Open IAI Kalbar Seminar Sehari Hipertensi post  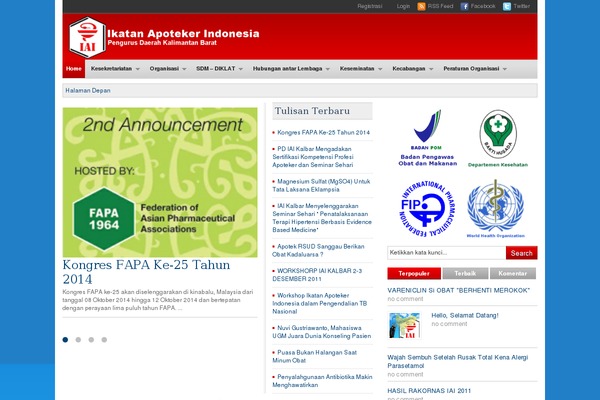click(x=322, y=218)
